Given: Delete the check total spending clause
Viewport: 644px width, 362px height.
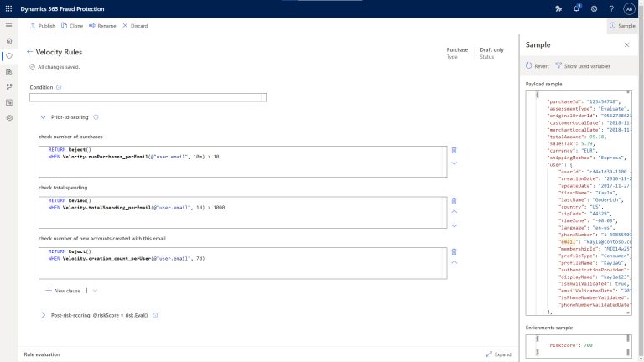Looking at the screenshot, I should 454,201.
